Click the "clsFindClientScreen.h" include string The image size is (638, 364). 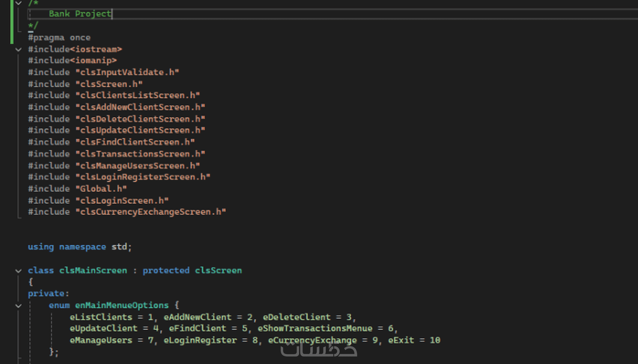pos(135,142)
